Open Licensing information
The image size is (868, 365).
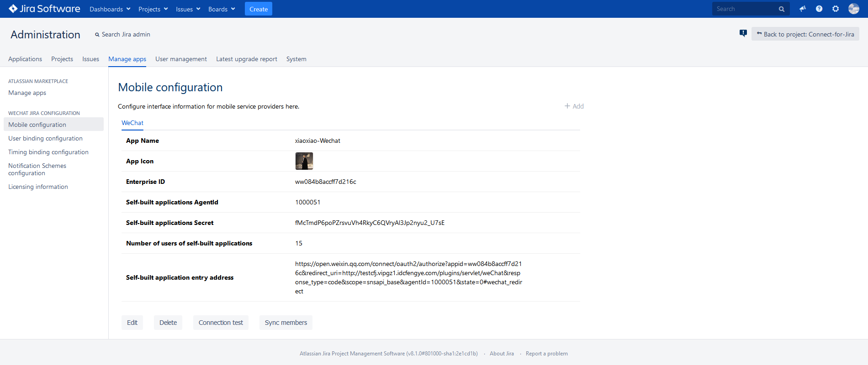[x=38, y=187]
